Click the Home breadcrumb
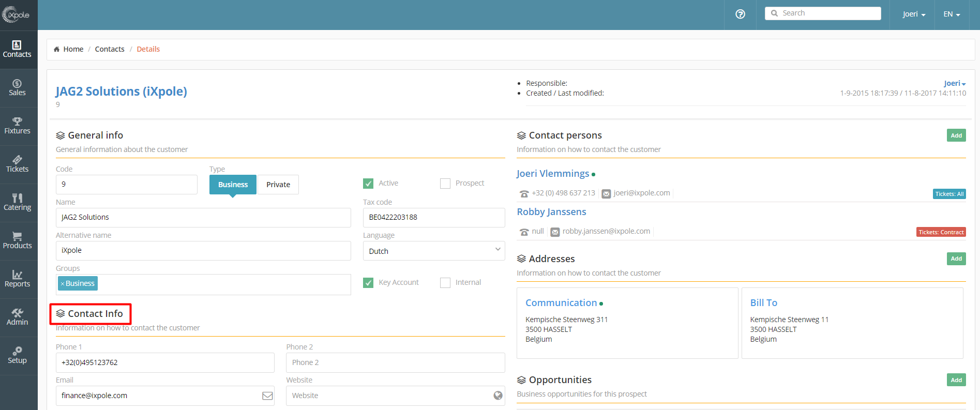 click(x=68, y=49)
